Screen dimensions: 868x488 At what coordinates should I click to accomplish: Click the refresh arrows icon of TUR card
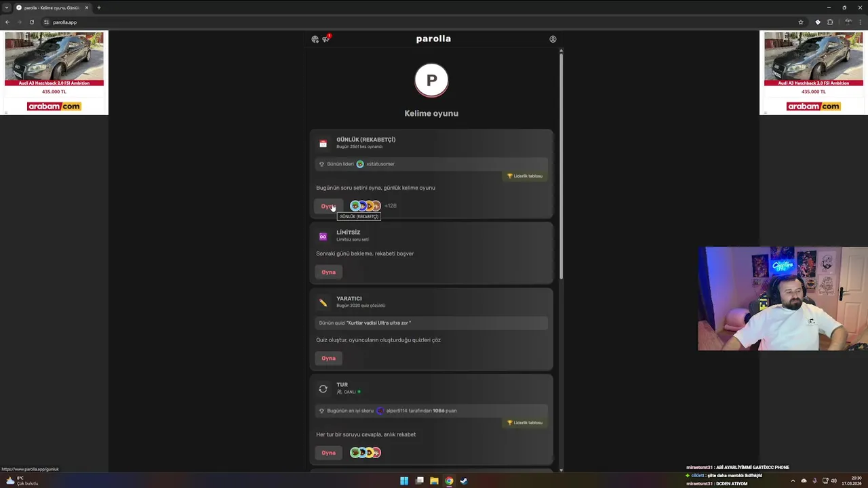click(x=323, y=389)
